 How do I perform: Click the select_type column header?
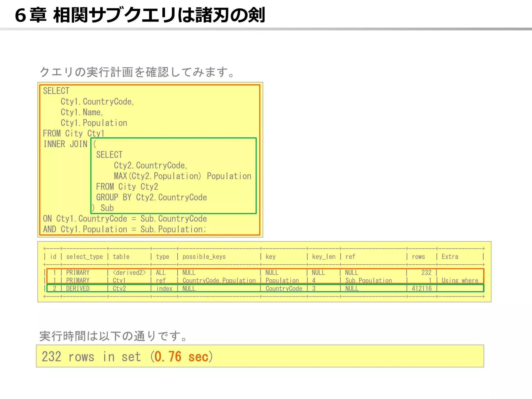[x=84, y=257]
